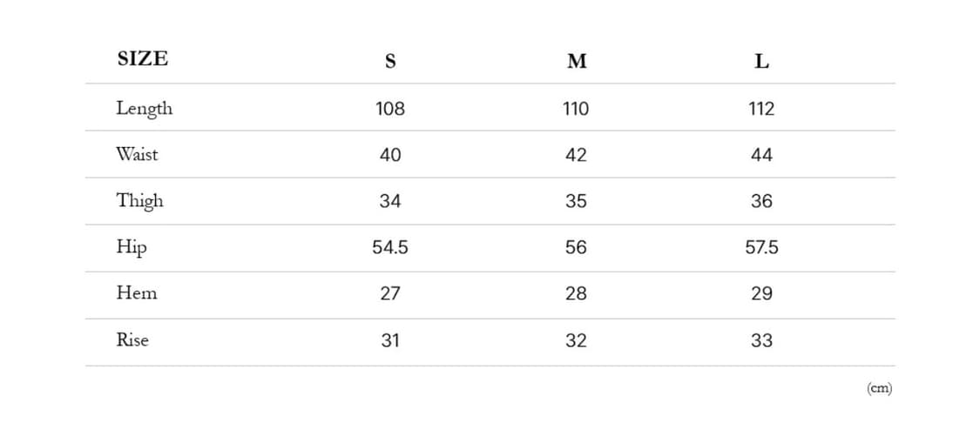
Task: Click the Rise row label
Action: coord(132,340)
